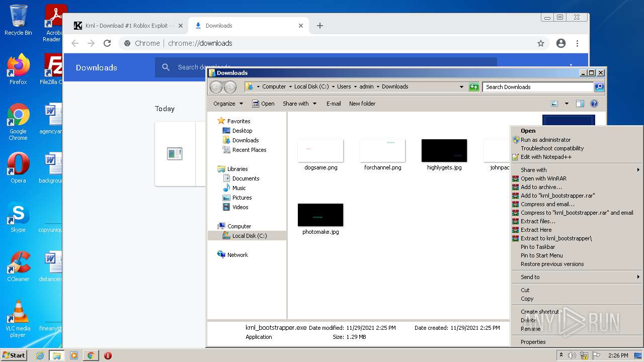This screenshot has width=644, height=362.
Task: Bookmark this page with star icon
Action: 541,43
